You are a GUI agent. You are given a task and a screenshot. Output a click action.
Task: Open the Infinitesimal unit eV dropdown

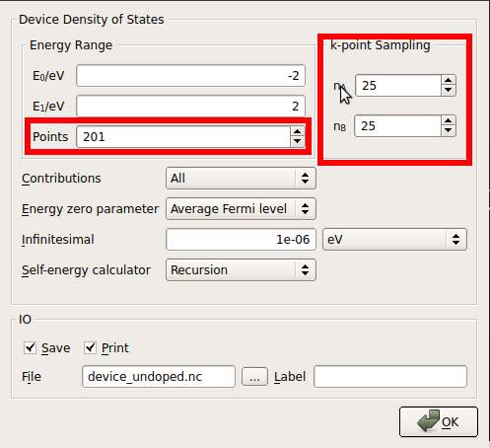[x=394, y=240]
